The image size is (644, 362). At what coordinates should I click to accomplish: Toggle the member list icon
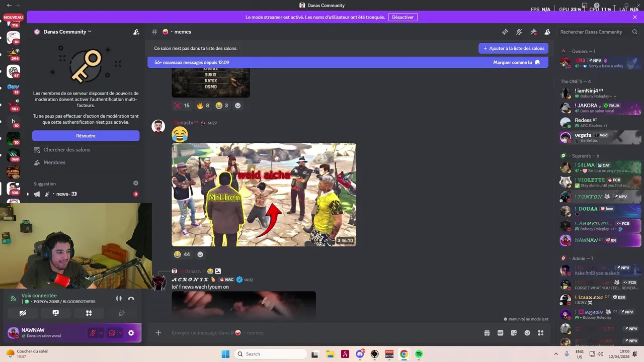(547, 32)
